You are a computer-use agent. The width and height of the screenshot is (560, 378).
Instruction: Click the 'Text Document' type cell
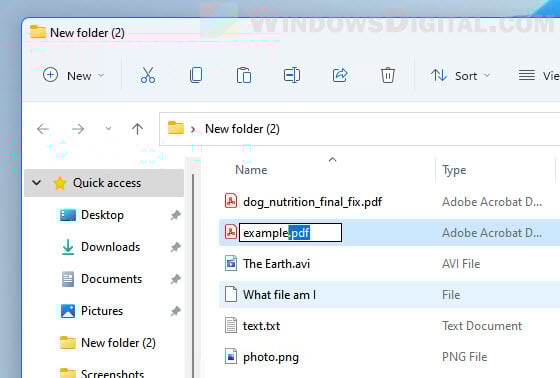482,326
